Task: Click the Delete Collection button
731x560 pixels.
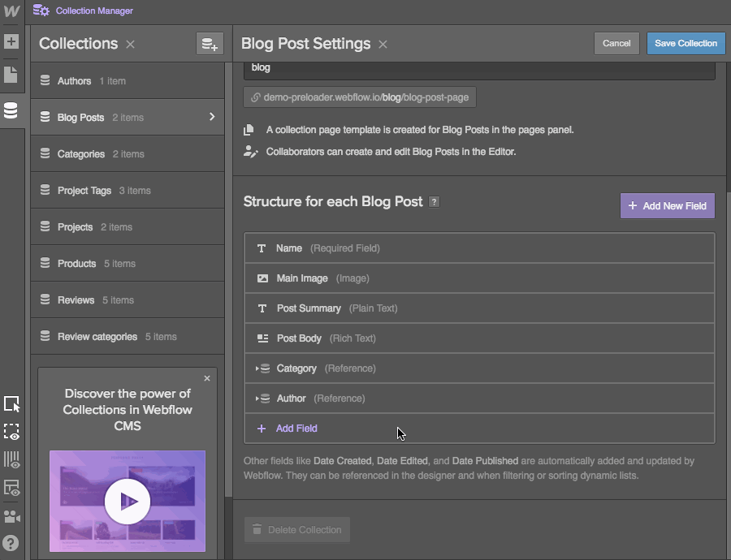Action: coord(297,530)
